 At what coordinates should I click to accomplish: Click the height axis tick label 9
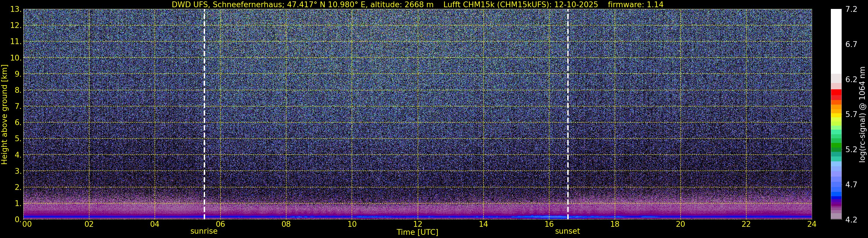click(18, 74)
